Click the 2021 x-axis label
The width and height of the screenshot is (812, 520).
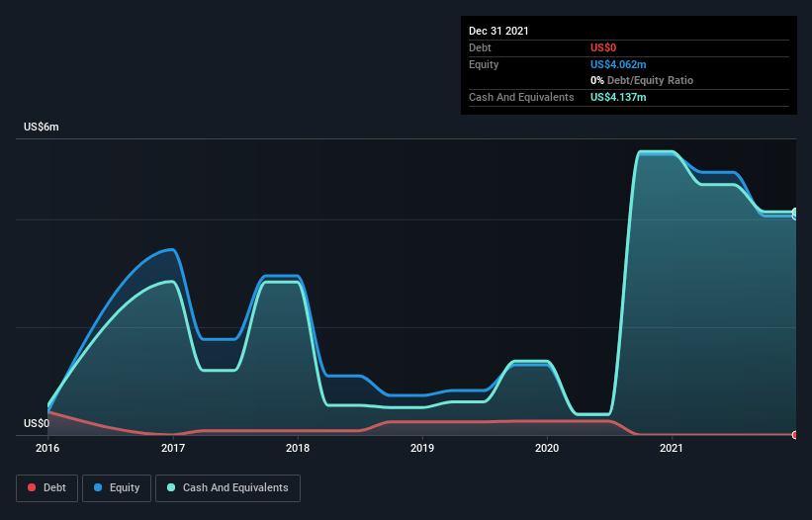tap(672, 448)
